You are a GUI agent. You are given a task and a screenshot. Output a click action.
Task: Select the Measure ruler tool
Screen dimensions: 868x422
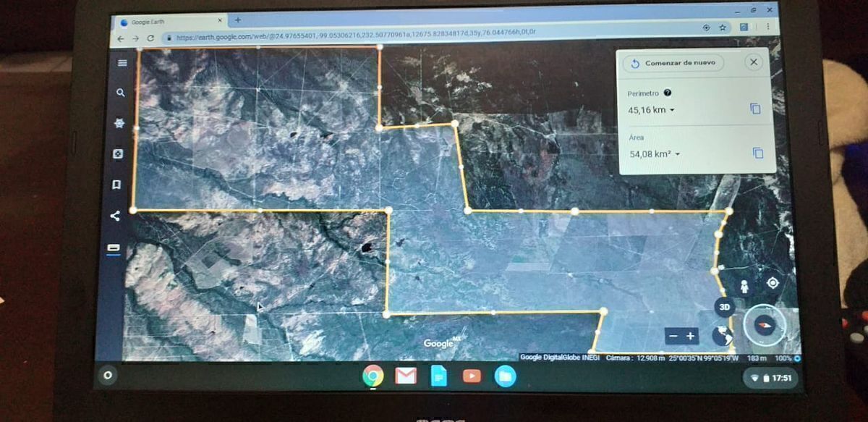point(114,248)
